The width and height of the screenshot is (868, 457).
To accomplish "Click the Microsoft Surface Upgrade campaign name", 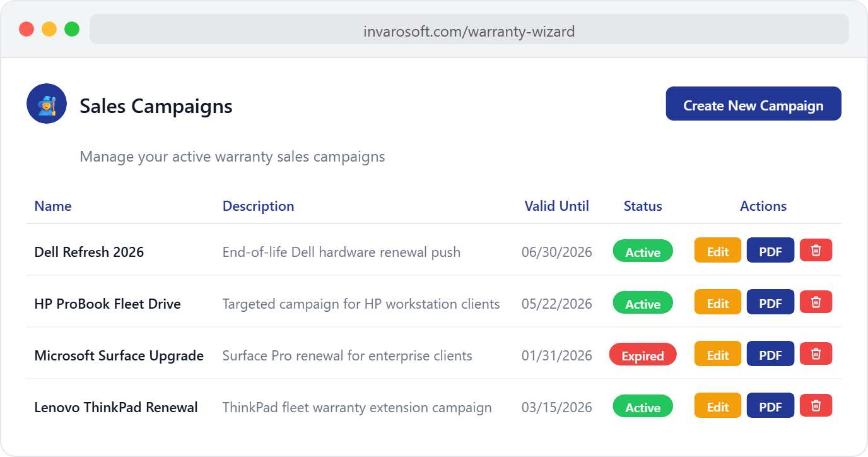I will coord(119,355).
